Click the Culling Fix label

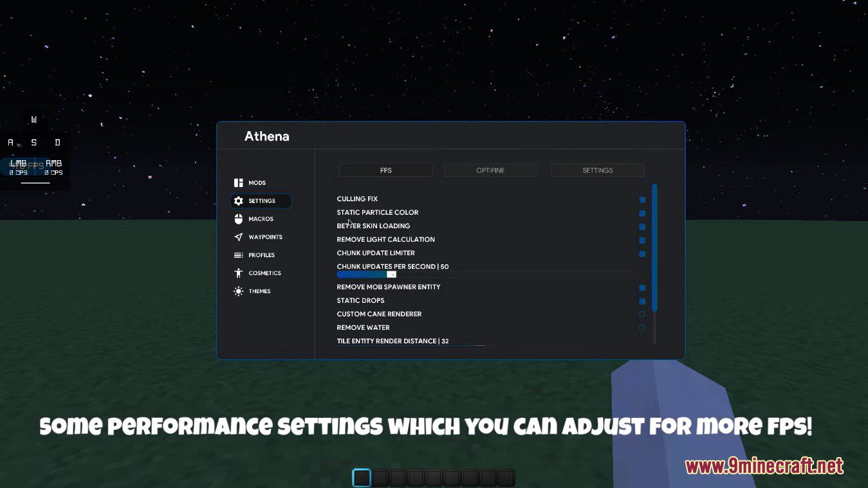coord(357,199)
